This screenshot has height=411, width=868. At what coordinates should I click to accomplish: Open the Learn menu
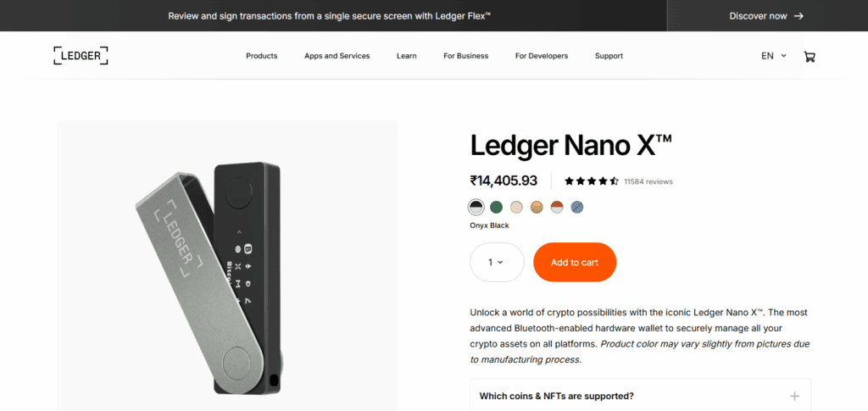tap(407, 56)
